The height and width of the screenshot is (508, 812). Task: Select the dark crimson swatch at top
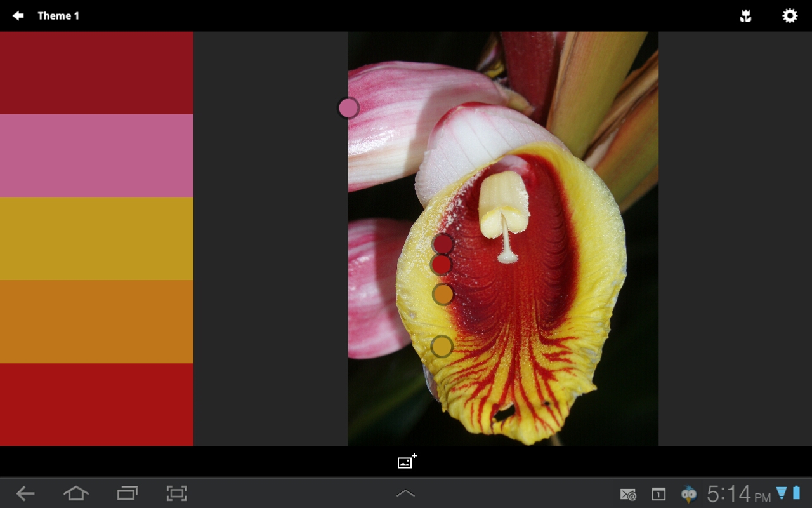tap(96, 73)
